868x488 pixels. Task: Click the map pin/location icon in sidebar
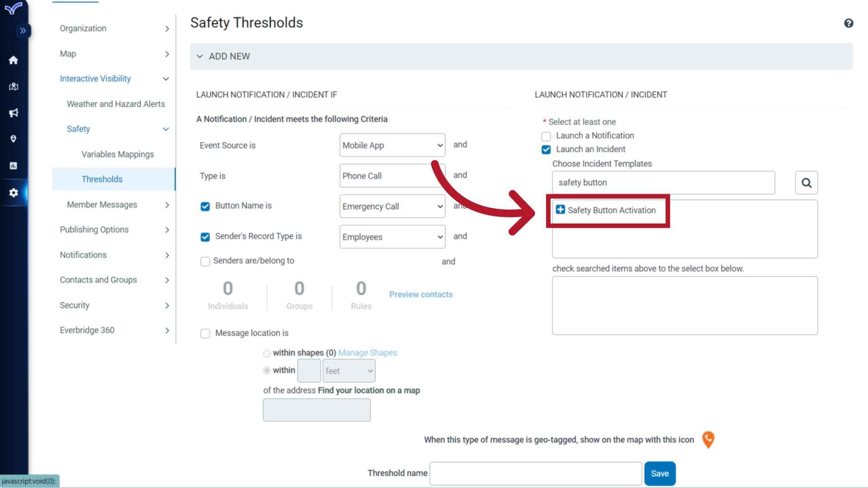click(x=14, y=139)
